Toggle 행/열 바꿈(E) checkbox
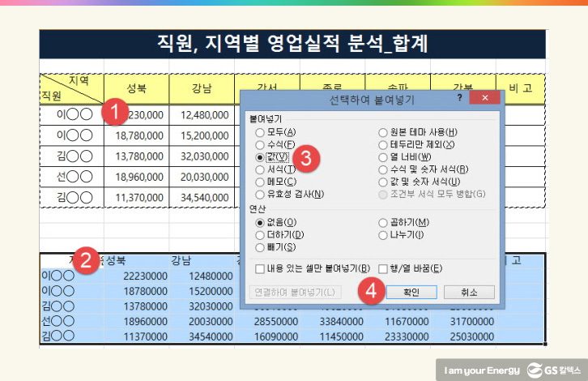This screenshot has width=588, height=381. (384, 268)
